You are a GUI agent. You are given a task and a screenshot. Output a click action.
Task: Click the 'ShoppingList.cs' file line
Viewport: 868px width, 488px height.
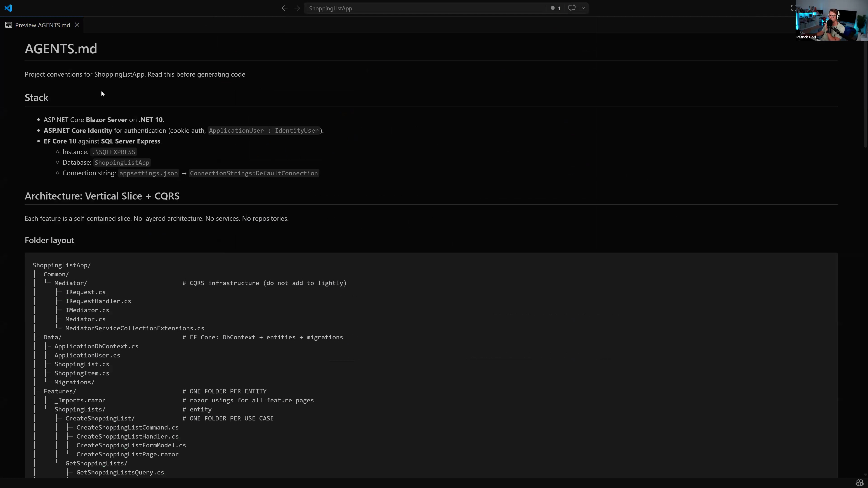82,364
